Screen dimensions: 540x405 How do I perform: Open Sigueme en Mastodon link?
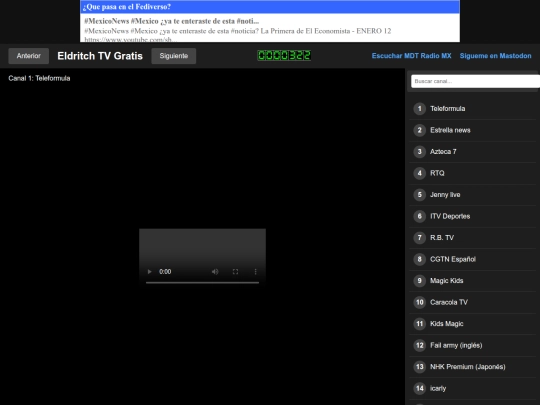click(x=495, y=56)
